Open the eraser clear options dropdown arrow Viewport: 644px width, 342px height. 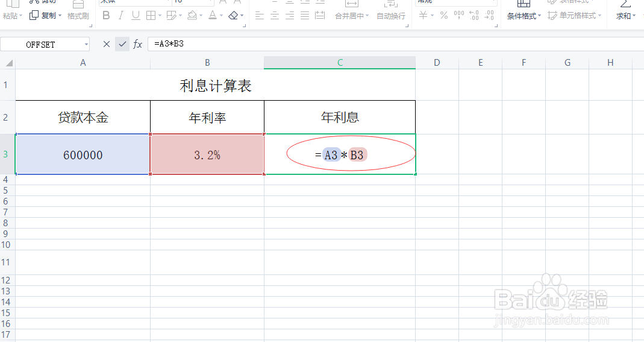coord(242,16)
